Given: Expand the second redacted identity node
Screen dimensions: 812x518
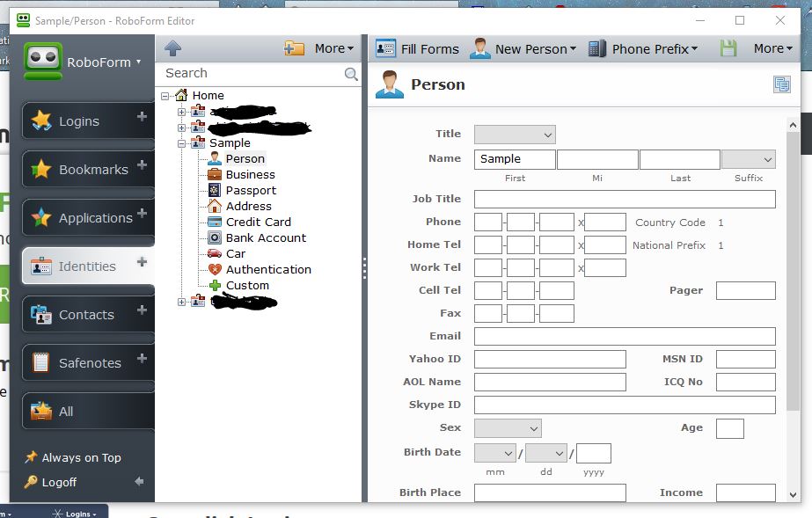Looking at the screenshot, I should 181,128.
